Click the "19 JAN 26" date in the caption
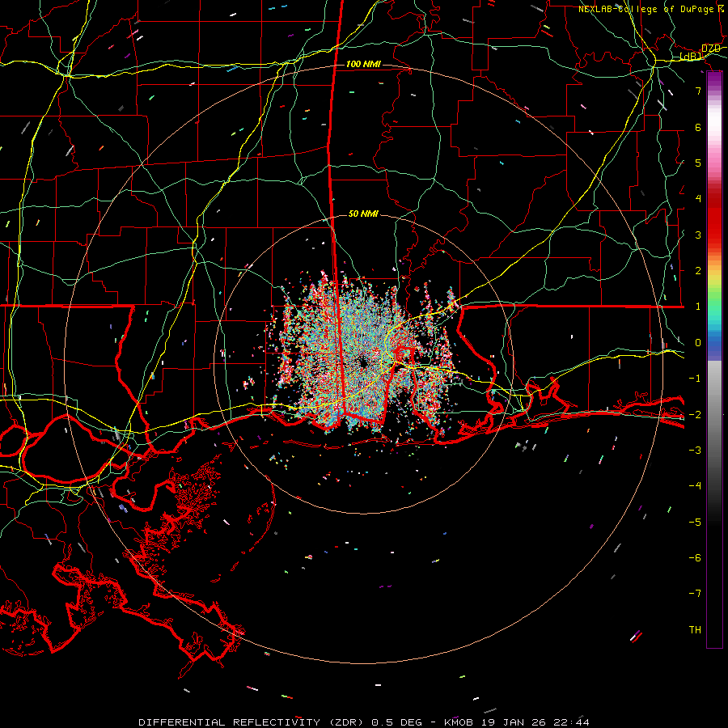The height and width of the screenshot is (728, 728). 513,722
